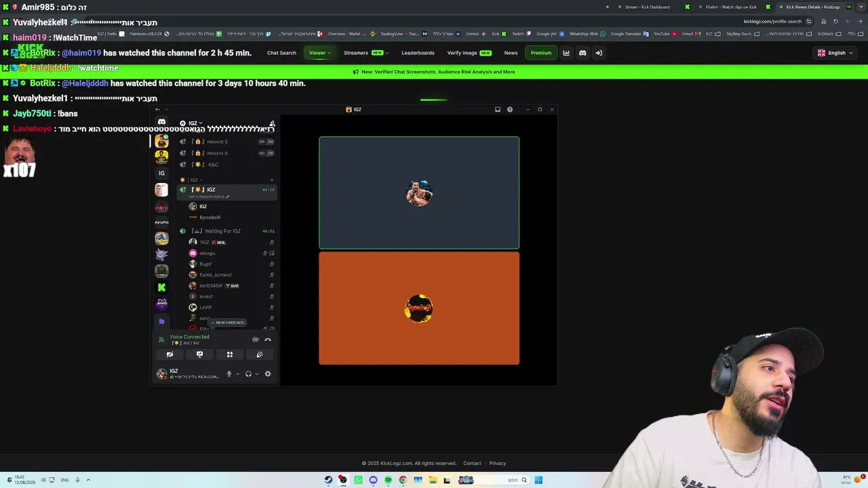Open Discord user settings gear
Screen dimensions: 868x488
coord(268,373)
